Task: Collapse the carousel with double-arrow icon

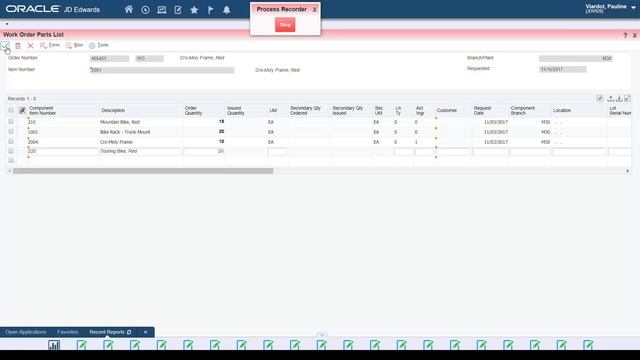Action: coord(145,332)
